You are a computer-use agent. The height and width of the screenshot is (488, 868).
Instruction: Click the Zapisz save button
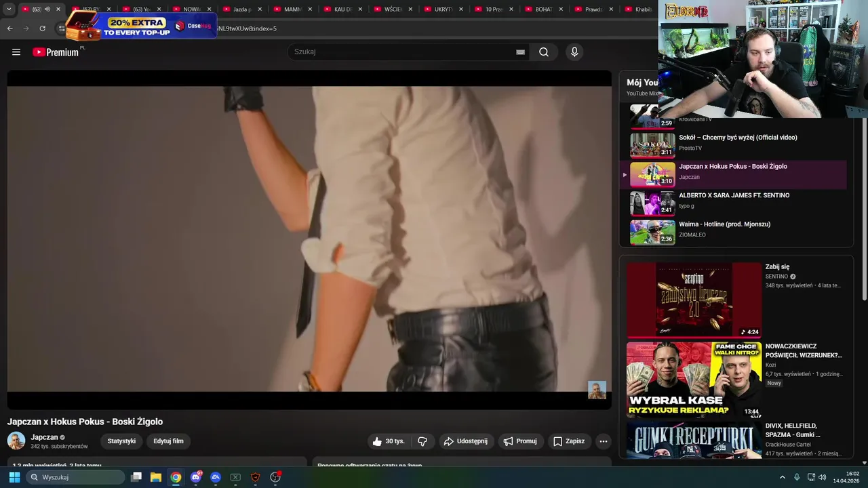569,441
